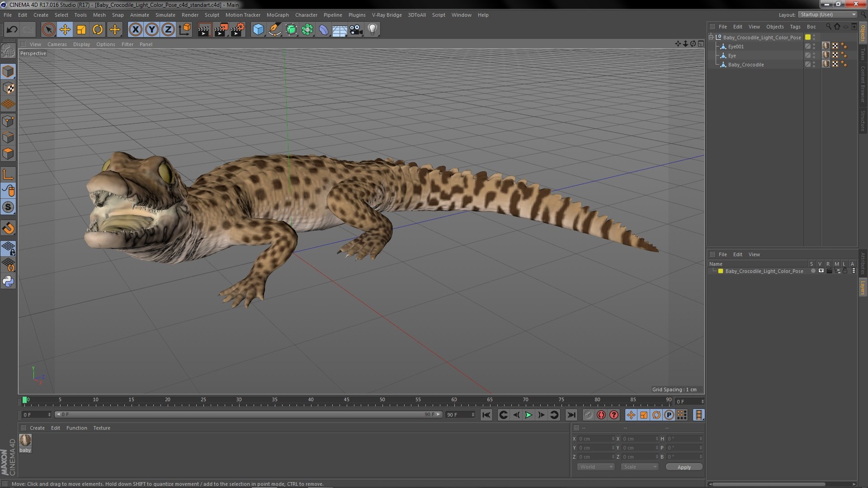Toggle Autokeying red button
The width and height of the screenshot is (868, 488).
601,415
